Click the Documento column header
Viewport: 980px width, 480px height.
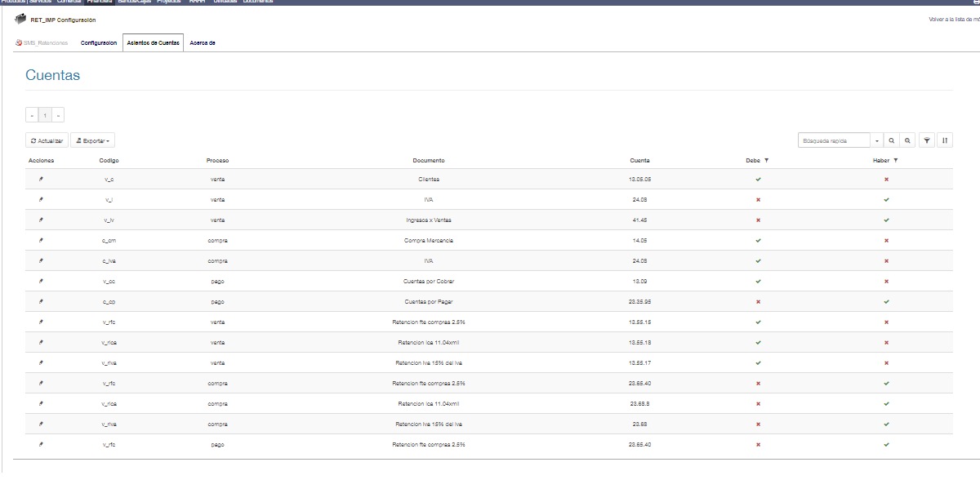click(429, 161)
